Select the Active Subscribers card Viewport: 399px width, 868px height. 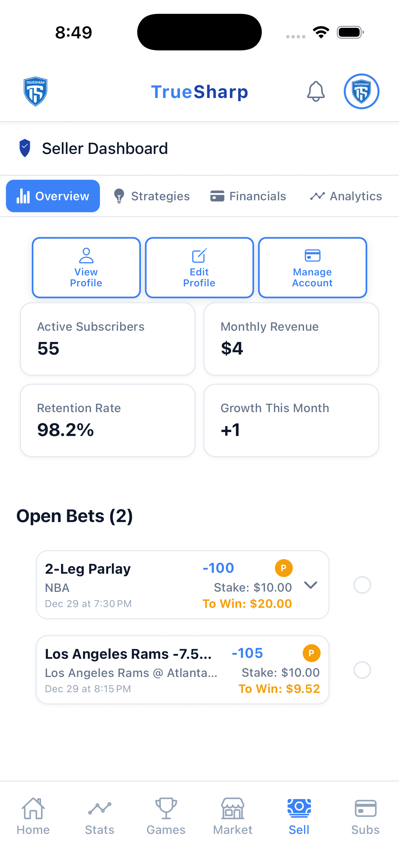108,339
